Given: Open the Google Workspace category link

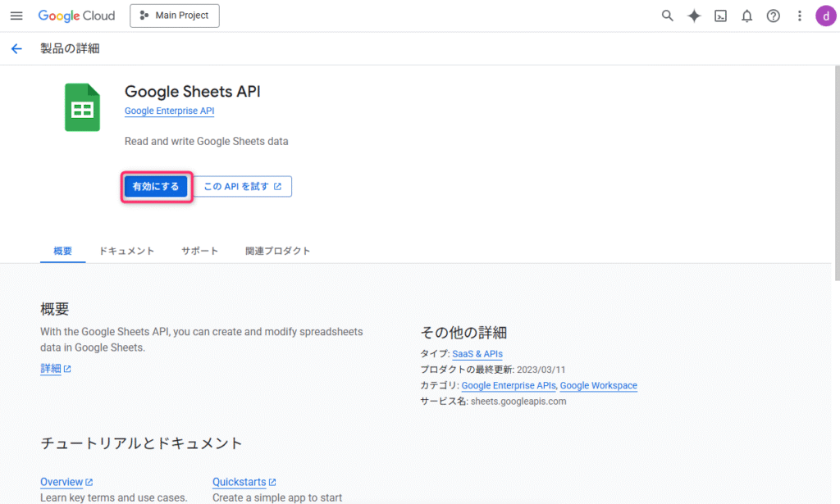Looking at the screenshot, I should [598, 385].
